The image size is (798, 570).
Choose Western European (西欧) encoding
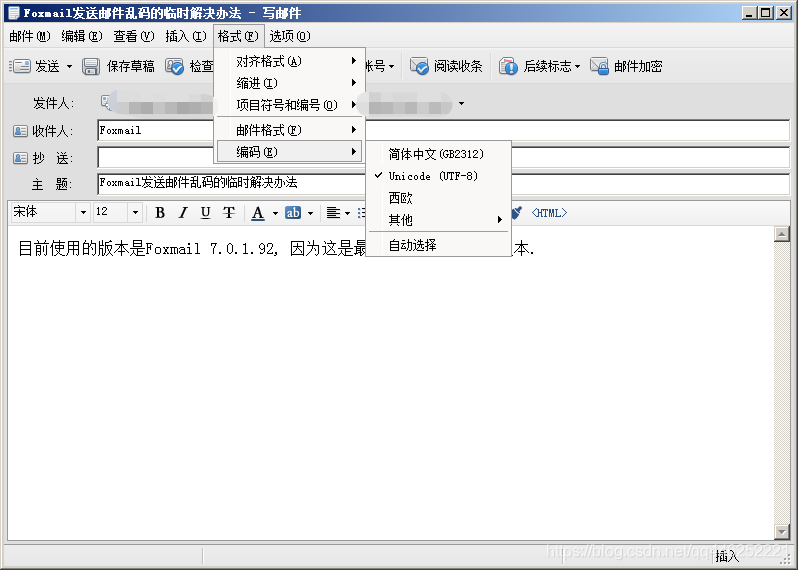[400, 198]
